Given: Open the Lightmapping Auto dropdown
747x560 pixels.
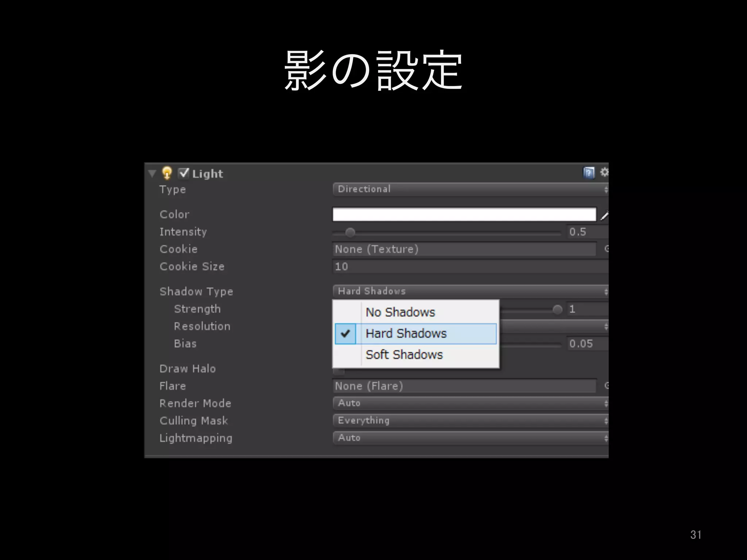Looking at the screenshot, I should (x=471, y=438).
